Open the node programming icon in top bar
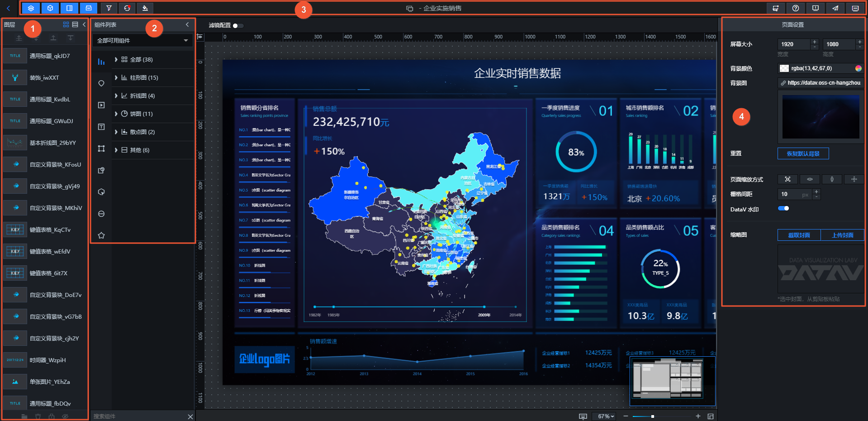 [x=776, y=8]
